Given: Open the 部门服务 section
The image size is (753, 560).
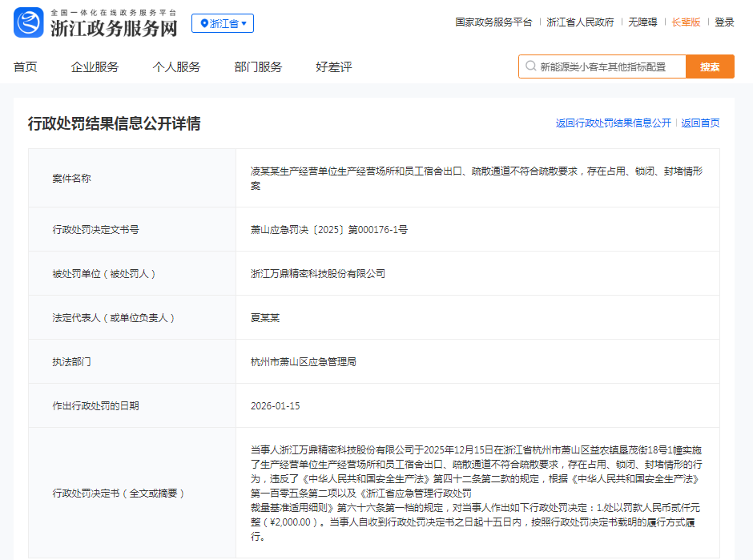Looking at the screenshot, I should click(258, 66).
